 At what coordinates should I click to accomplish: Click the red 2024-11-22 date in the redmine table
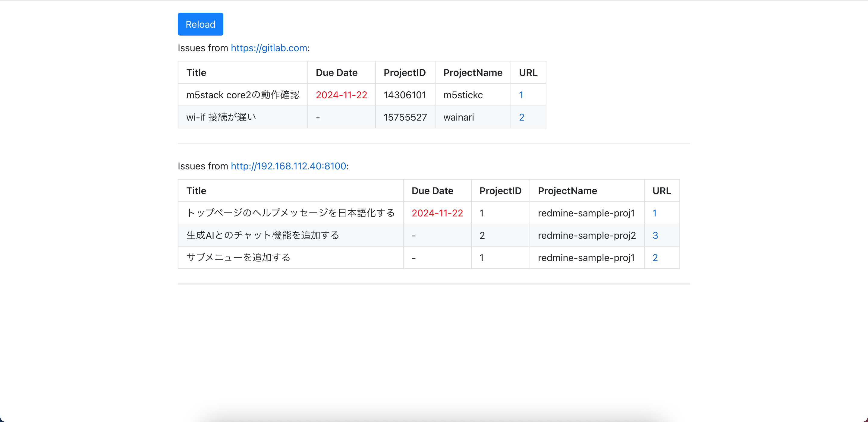tap(437, 213)
